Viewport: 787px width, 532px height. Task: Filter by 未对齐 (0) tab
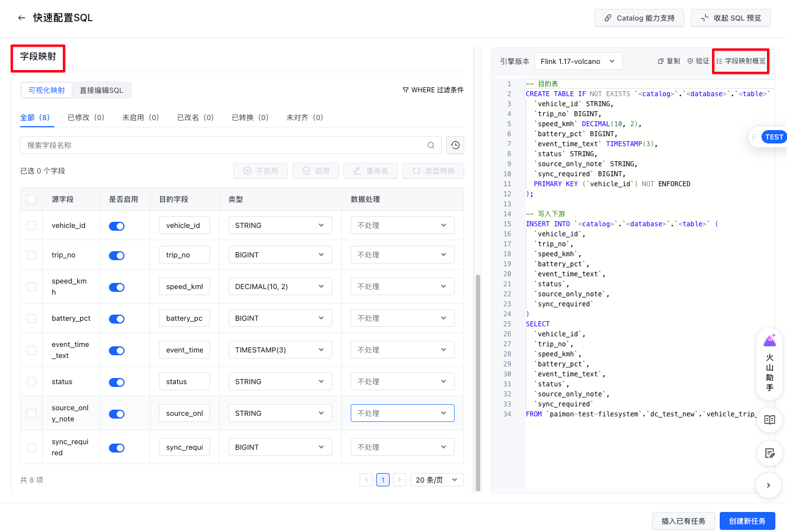coord(305,117)
